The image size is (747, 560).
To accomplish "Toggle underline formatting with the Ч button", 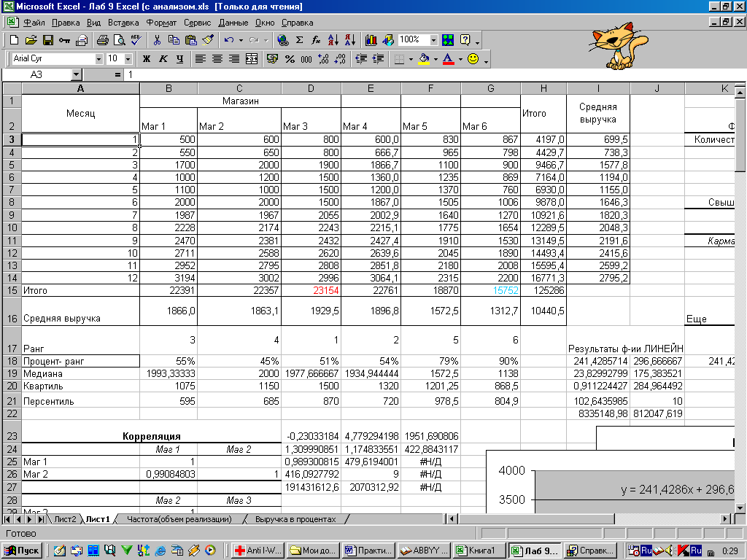I will click(179, 58).
